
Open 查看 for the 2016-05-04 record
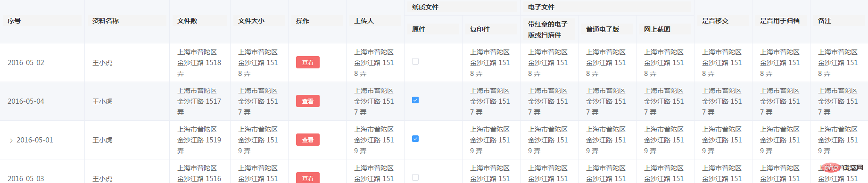[308, 101]
